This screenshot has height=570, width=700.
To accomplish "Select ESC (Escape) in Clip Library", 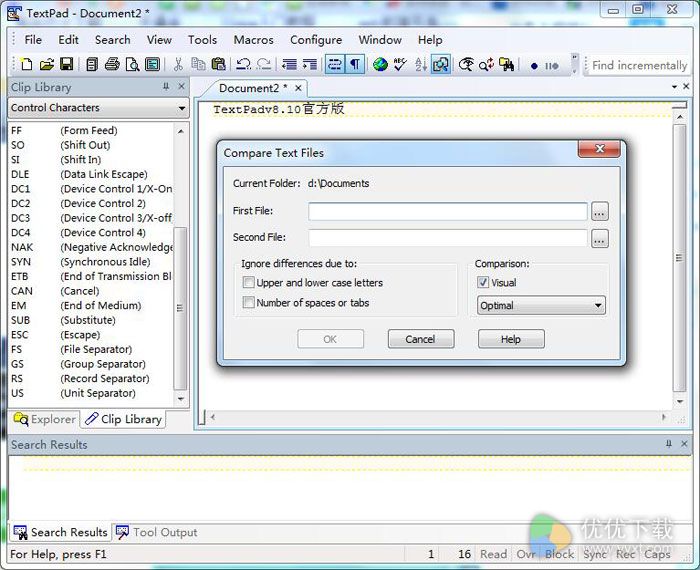I will 92,335.
